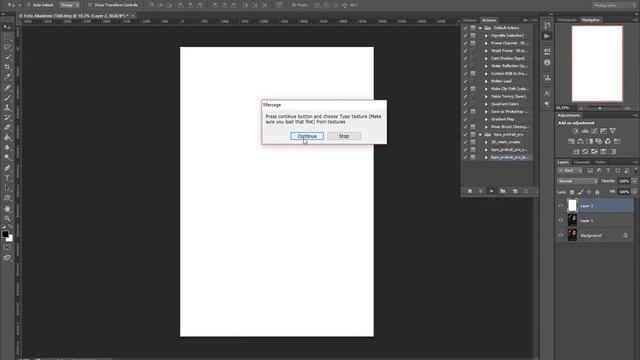Image resolution: width=640 pixels, height=360 pixels.
Task: Toggle Auto-Select checkbox in options bar
Action: tap(29, 5)
